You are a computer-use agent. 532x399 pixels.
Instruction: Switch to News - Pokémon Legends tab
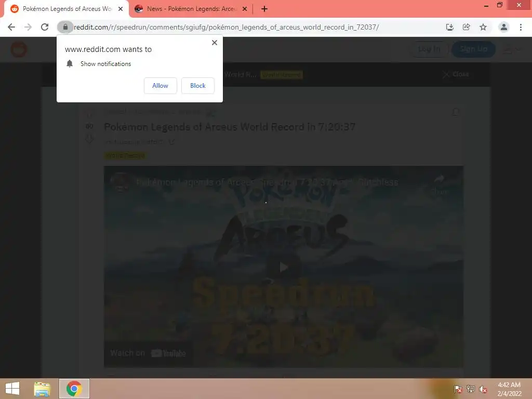[x=191, y=9]
